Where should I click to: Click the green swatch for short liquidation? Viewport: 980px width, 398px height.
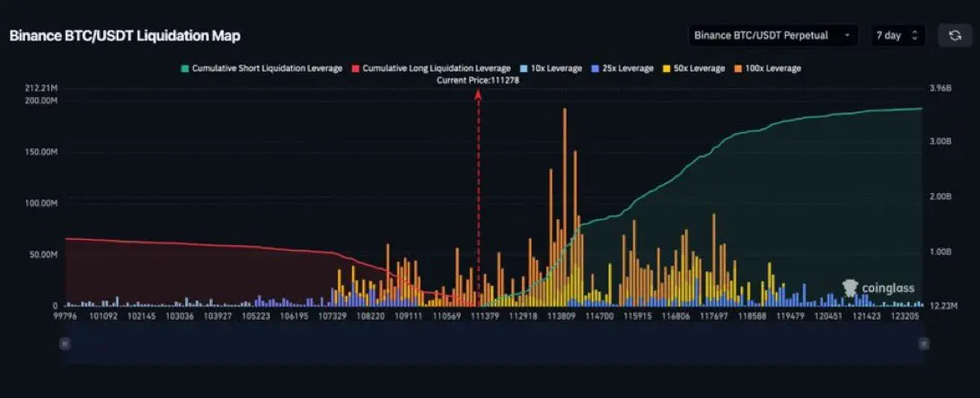(x=185, y=68)
